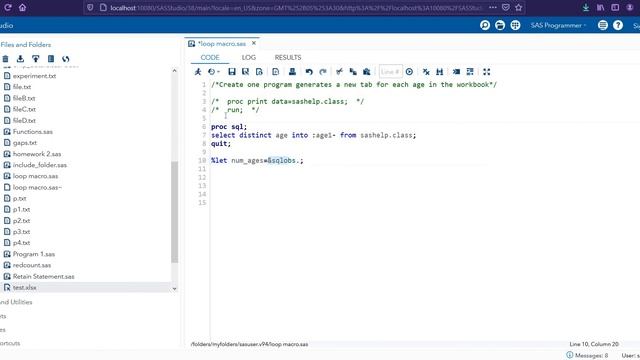Select include_folder.sas in the tree
The image size is (640, 360).
click(40, 165)
